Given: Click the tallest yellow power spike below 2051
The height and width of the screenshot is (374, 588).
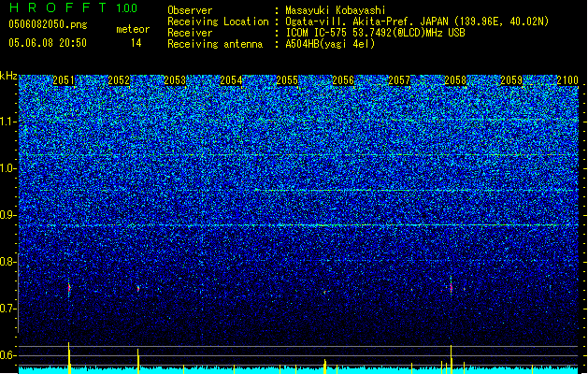Looking at the screenshot, I should [x=69, y=358].
